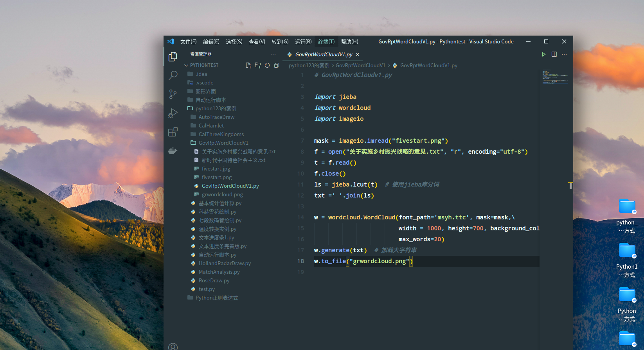Open the Source Control view
Image resolution: width=644 pixels, height=350 pixels.
coord(173,94)
